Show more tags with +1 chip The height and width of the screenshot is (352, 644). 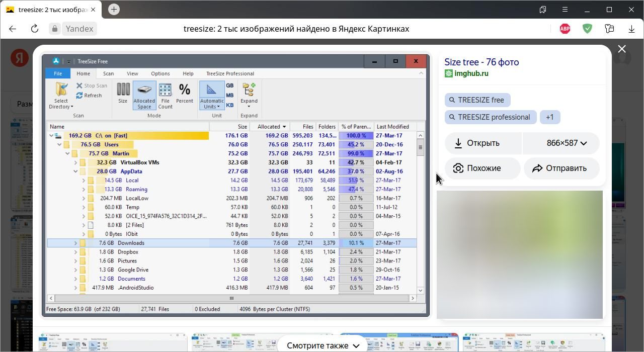[550, 117]
